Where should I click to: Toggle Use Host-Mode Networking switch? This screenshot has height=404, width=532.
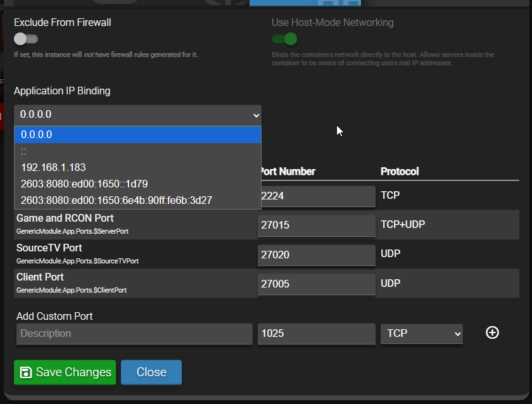[284, 39]
